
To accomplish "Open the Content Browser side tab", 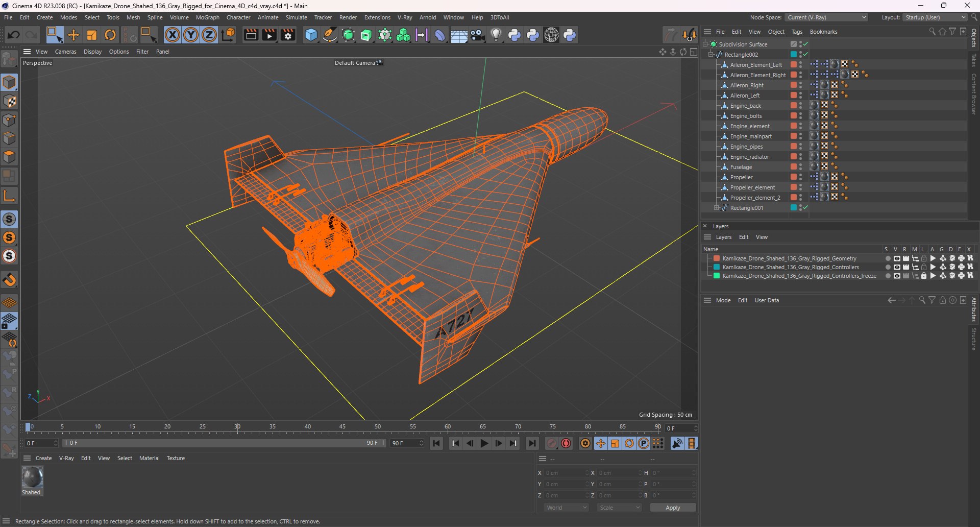I will (x=974, y=93).
